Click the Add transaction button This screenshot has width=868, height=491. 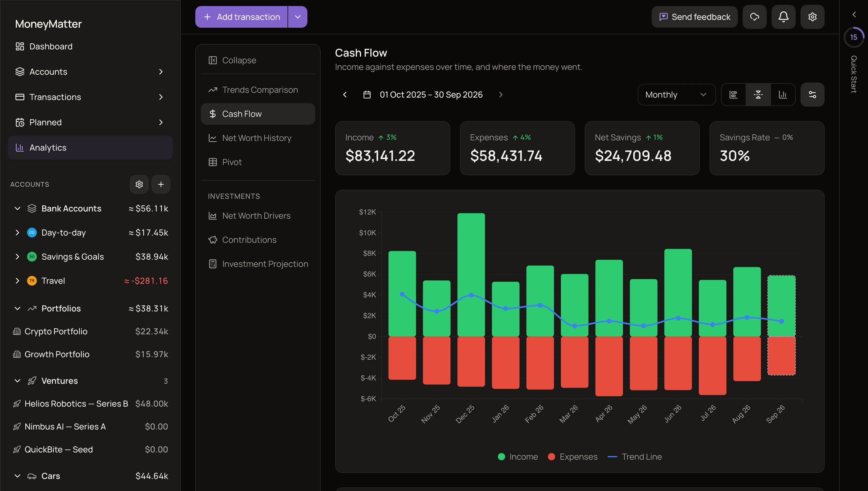click(x=241, y=17)
